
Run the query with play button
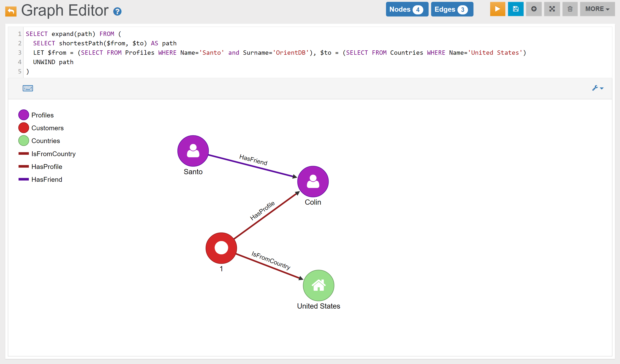coord(497,9)
